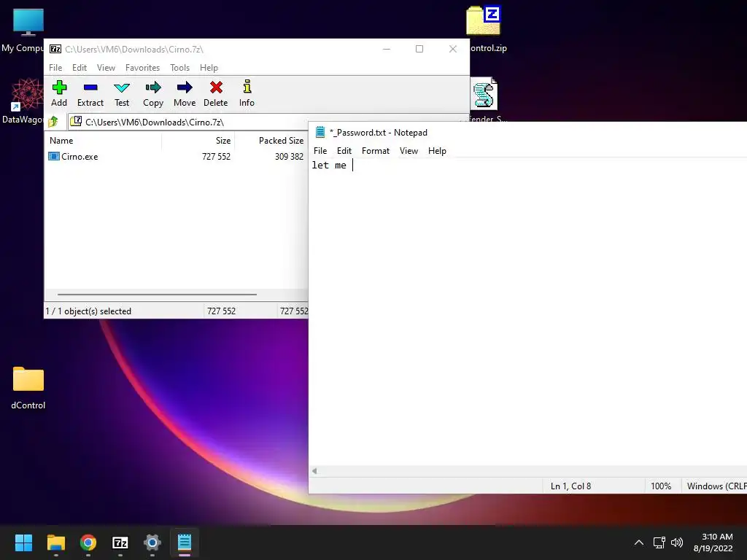The height and width of the screenshot is (560, 747).
Task: Click the 7-Zip title bar icon
Action: 55,49
